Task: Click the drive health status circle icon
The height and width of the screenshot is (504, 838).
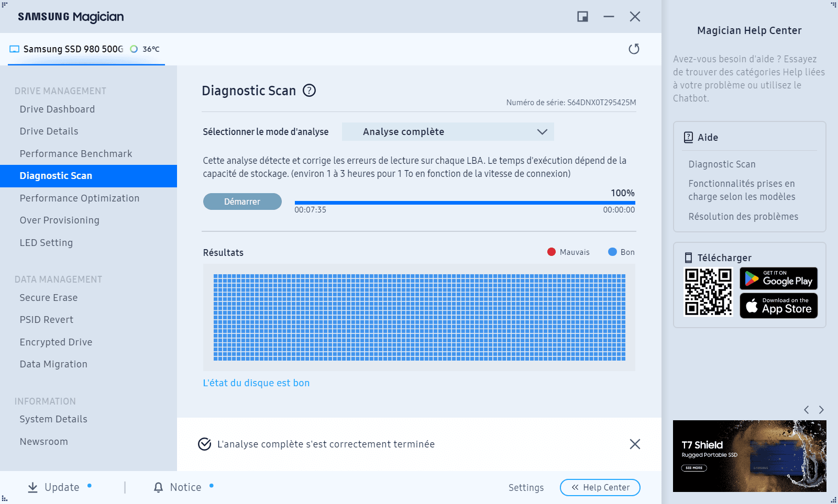Action: [x=134, y=49]
